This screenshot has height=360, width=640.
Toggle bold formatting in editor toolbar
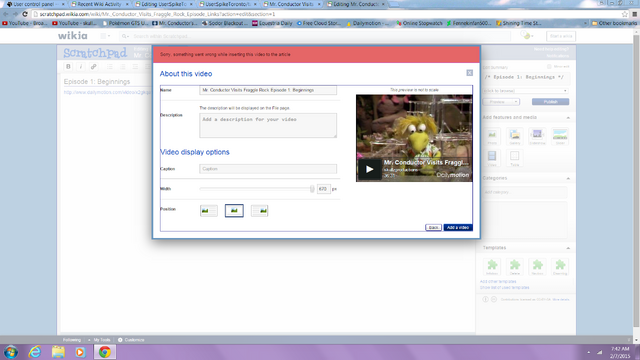(x=68, y=67)
